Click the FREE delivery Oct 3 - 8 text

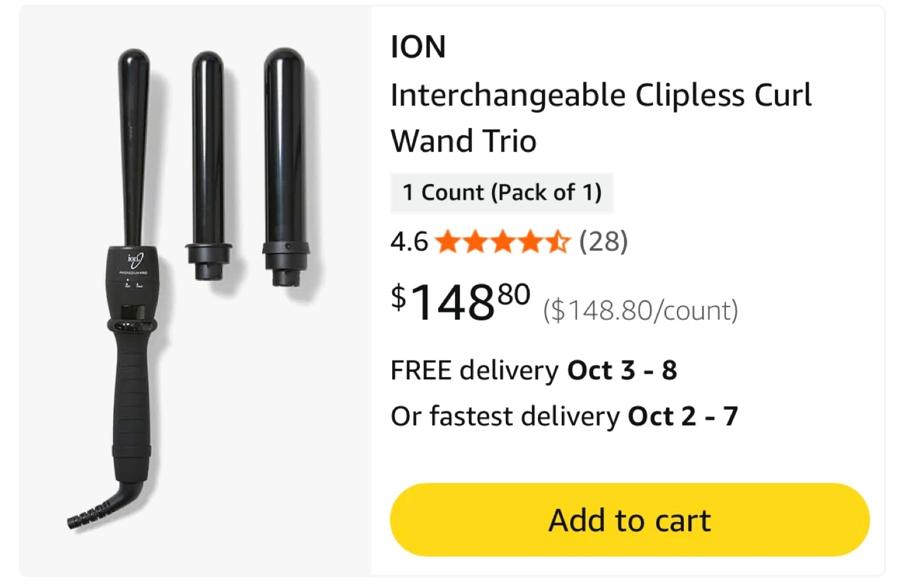click(534, 370)
